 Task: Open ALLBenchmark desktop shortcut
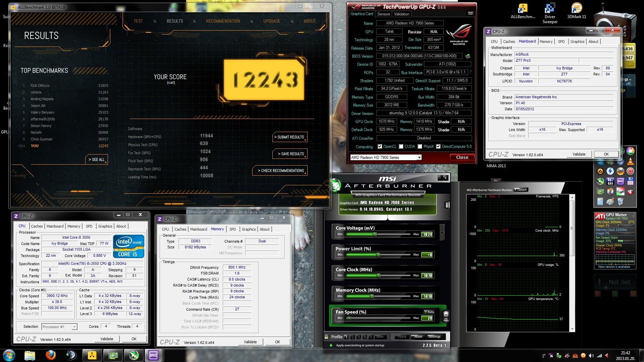(x=523, y=11)
